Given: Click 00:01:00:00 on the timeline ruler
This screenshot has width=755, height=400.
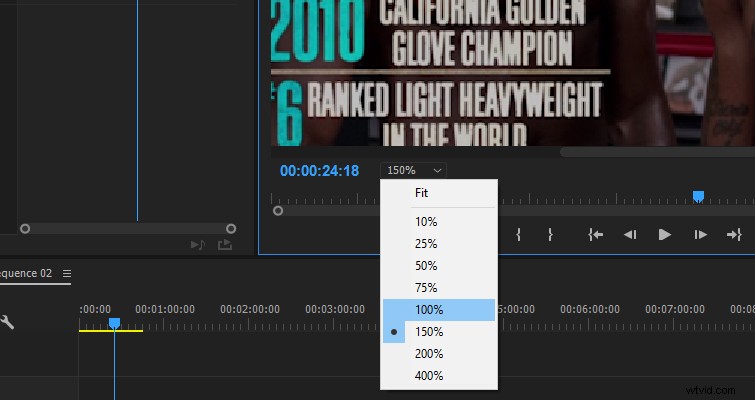Looking at the screenshot, I should (x=165, y=309).
